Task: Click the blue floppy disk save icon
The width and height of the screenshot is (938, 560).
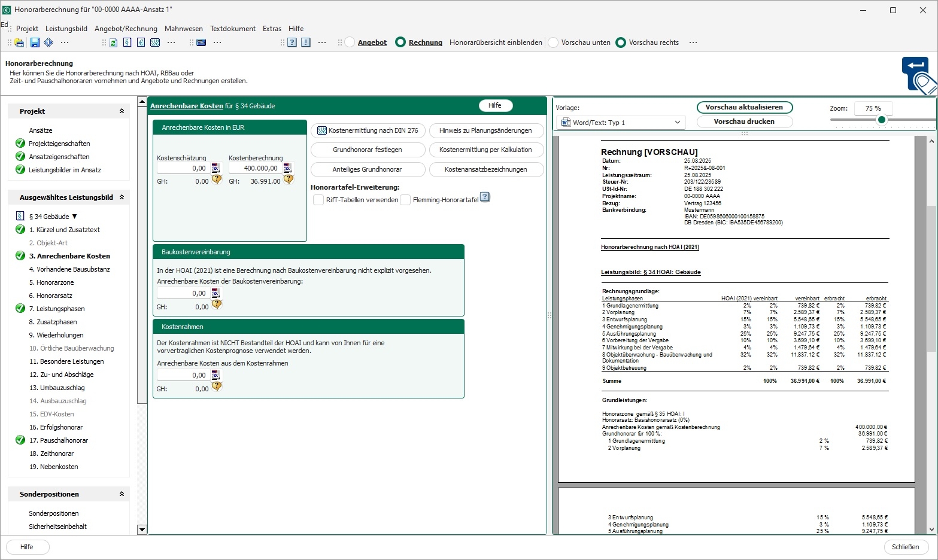Action: (x=35, y=42)
